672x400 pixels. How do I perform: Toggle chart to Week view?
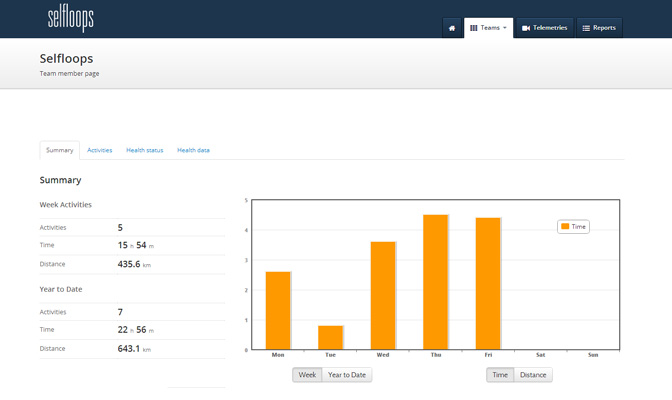coord(307,375)
